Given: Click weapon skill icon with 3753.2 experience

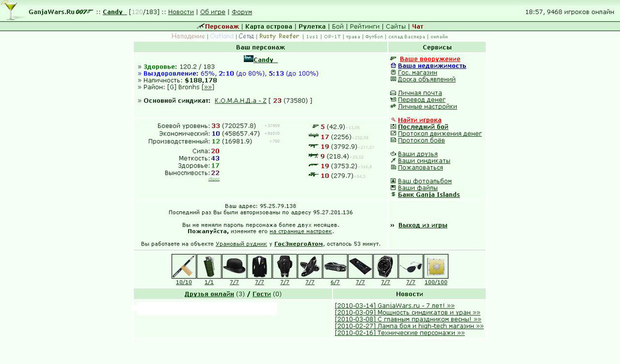Looking at the screenshot, I should coord(313,165).
